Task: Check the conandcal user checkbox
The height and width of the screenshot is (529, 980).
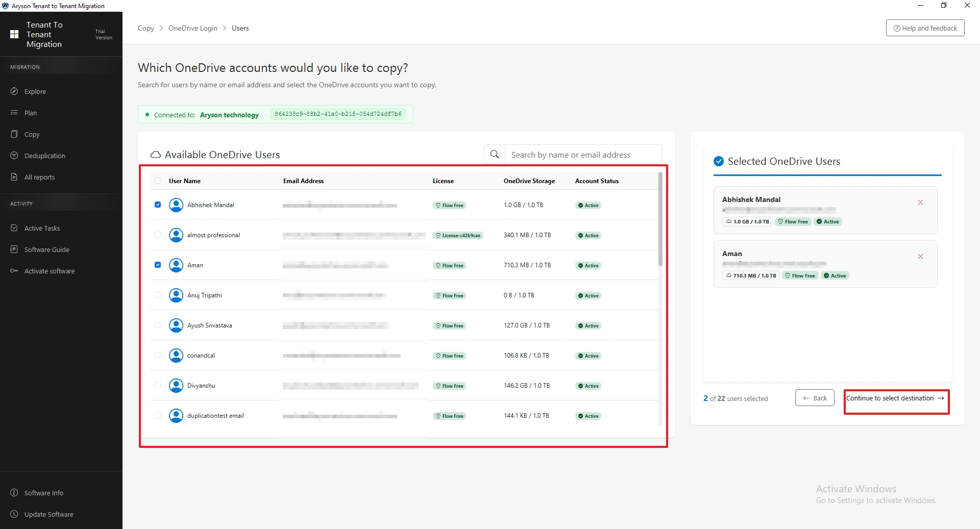Action: click(158, 355)
